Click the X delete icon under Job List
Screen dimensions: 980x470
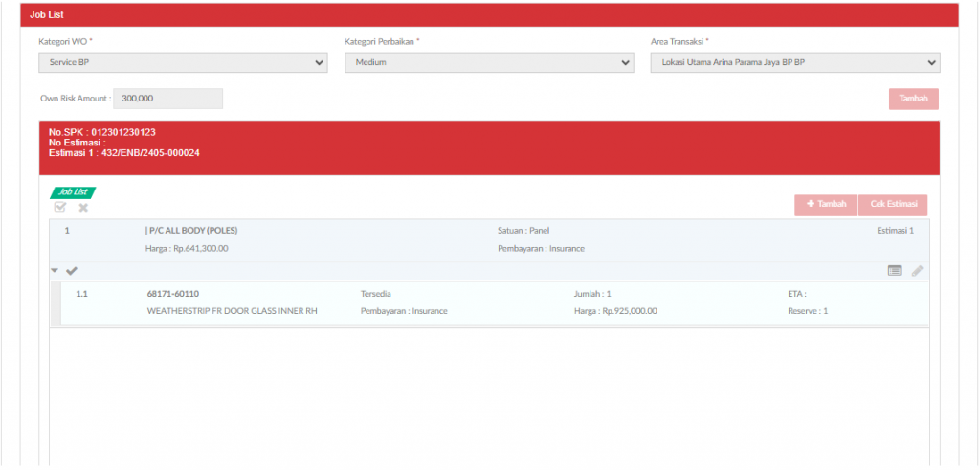(x=83, y=208)
